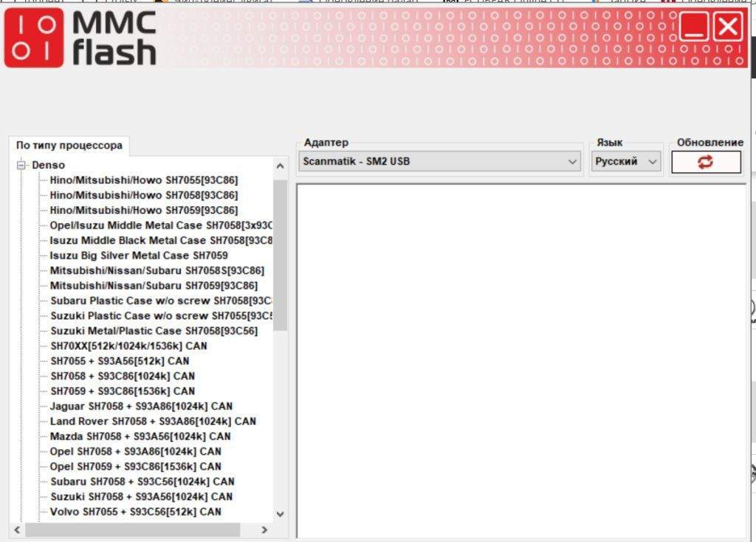The width and height of the screenshot is (756, 542).
Task: Select Hino/Mitsubishi/Howo SH7055[93C86]
Action: coord(144,180)
